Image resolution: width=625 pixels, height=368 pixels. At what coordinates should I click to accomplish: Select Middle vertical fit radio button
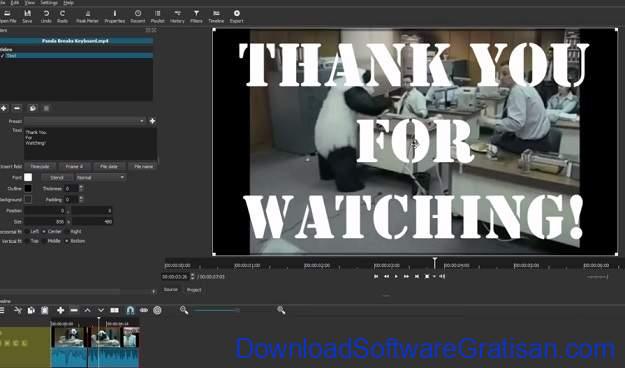tap(44, 241)
